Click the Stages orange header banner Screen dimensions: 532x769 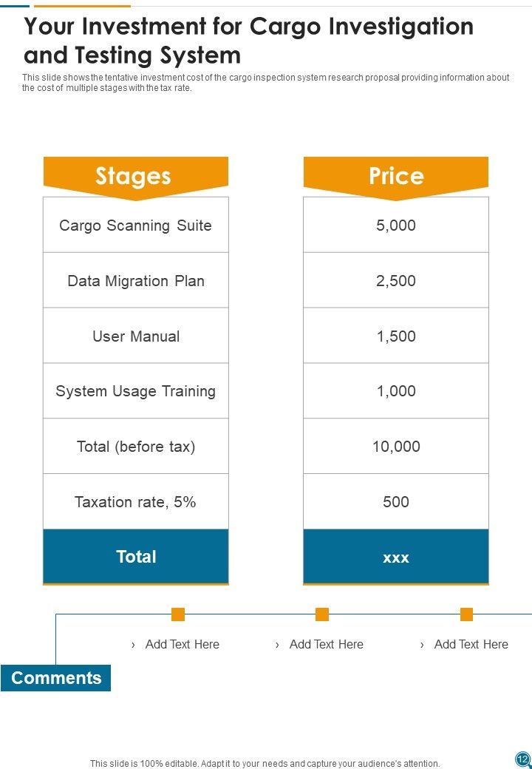(x=136, y=177)
